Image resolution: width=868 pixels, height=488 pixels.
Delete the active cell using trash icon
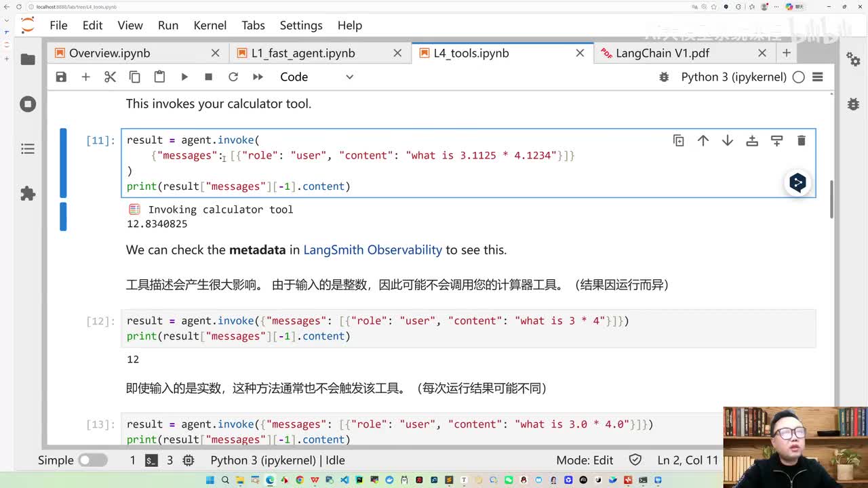801,140
